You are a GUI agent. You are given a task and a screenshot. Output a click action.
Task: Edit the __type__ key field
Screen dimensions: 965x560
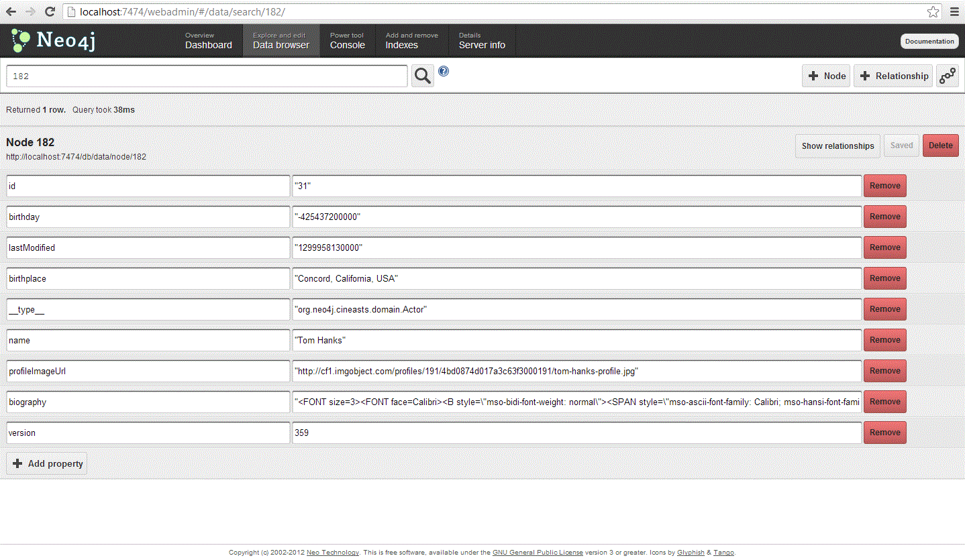click(148, 309)
